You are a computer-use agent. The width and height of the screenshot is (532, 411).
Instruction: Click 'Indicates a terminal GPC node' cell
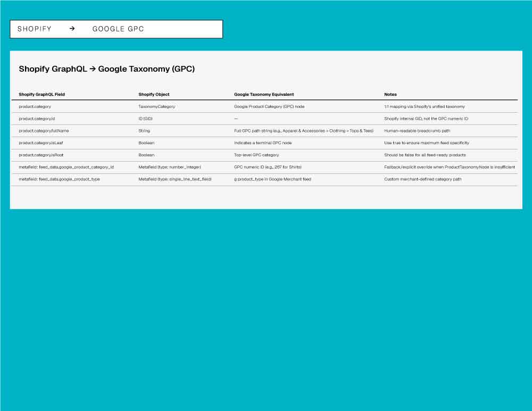click(x=263, y=143)
